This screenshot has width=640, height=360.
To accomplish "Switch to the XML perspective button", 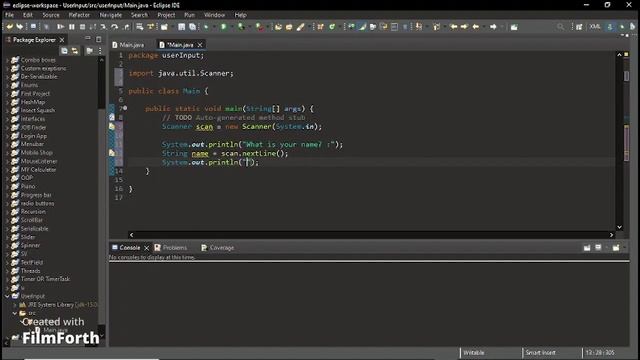I will (595, 27).
